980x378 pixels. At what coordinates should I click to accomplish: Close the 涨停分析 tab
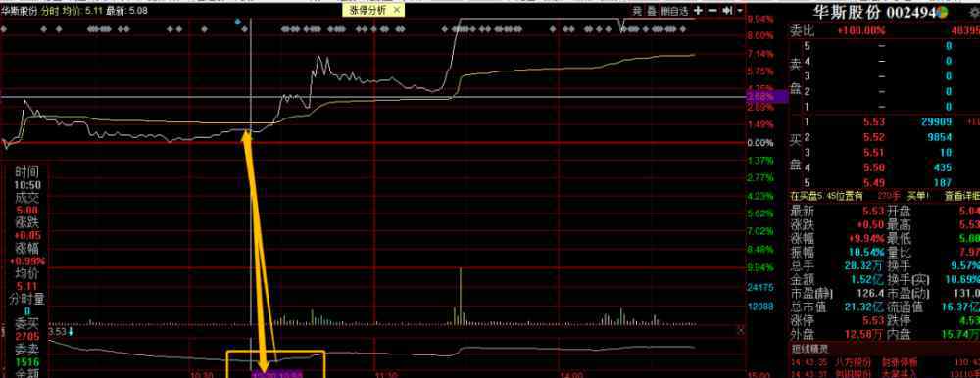pyautogui.click(x=396, y=11)
